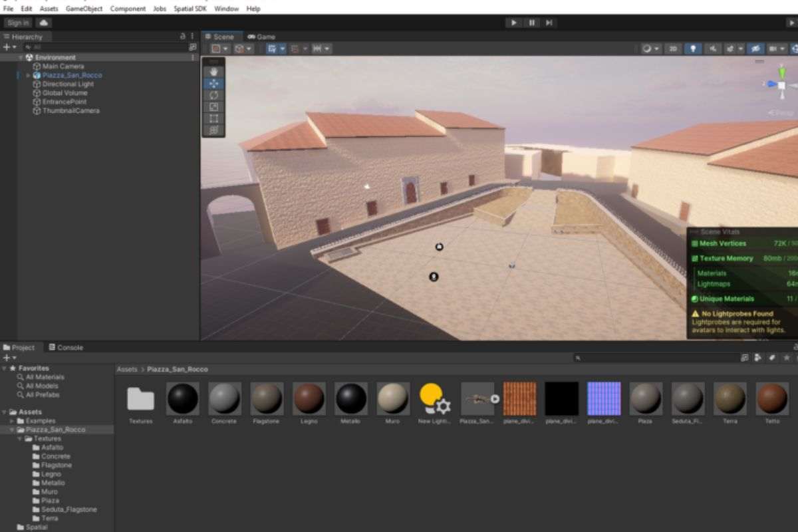
Task: Select the Metallo material sphere thumbnail
Action: point(350,398)
